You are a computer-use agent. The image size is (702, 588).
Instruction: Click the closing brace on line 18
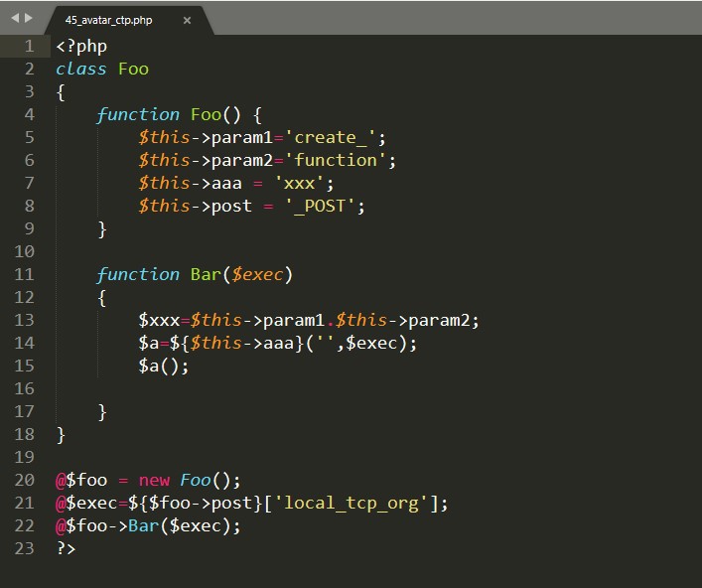[61, 435]
